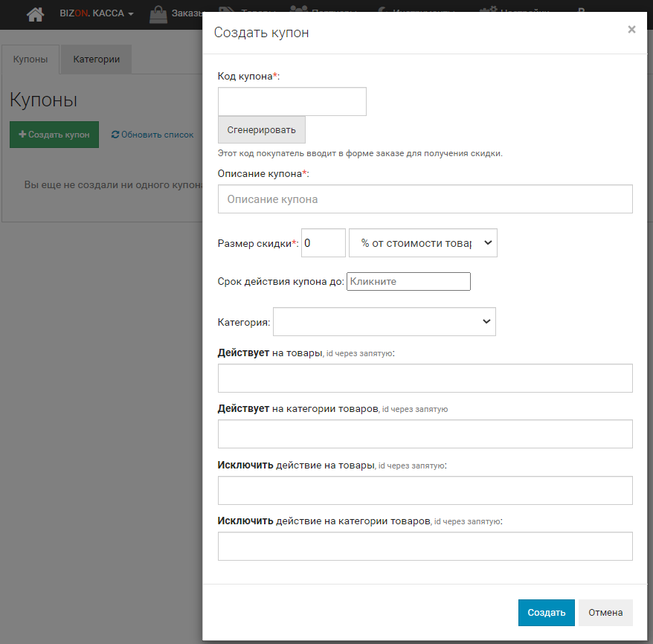The width and height of the screenshot is (653, 644).
Task: Click the Действует на товары input
Action: tap(425, 379)
